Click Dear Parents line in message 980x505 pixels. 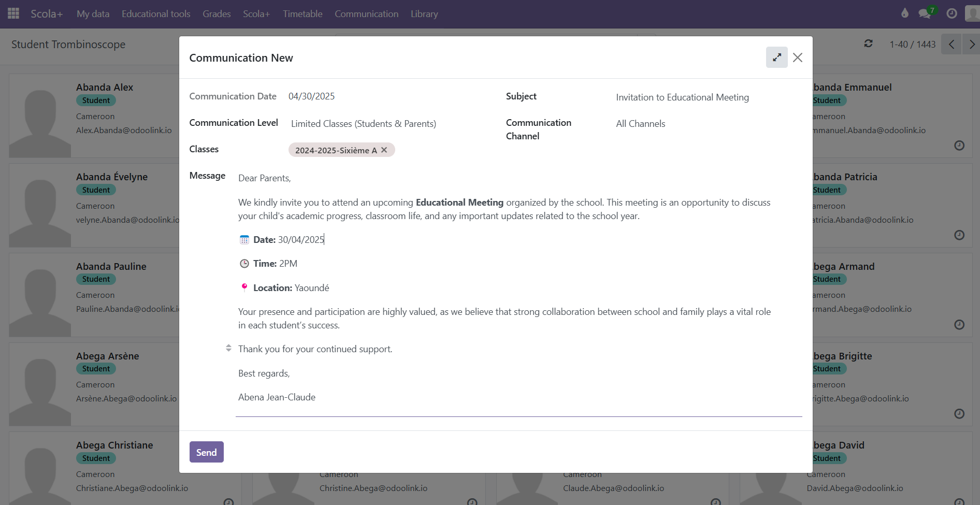point(265,178)
